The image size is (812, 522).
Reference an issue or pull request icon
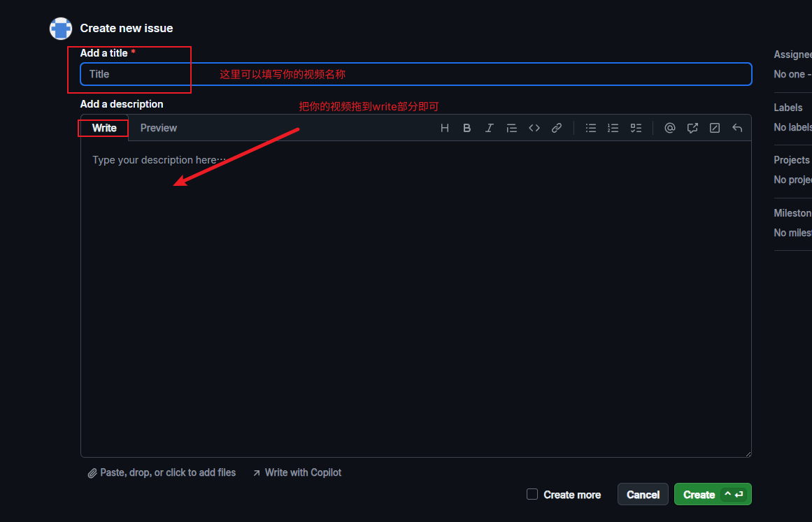[x=692, y=128]
